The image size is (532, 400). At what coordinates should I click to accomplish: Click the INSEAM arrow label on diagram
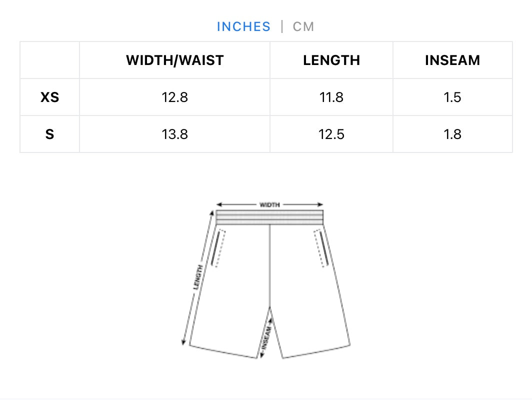[x=266, y=338]
